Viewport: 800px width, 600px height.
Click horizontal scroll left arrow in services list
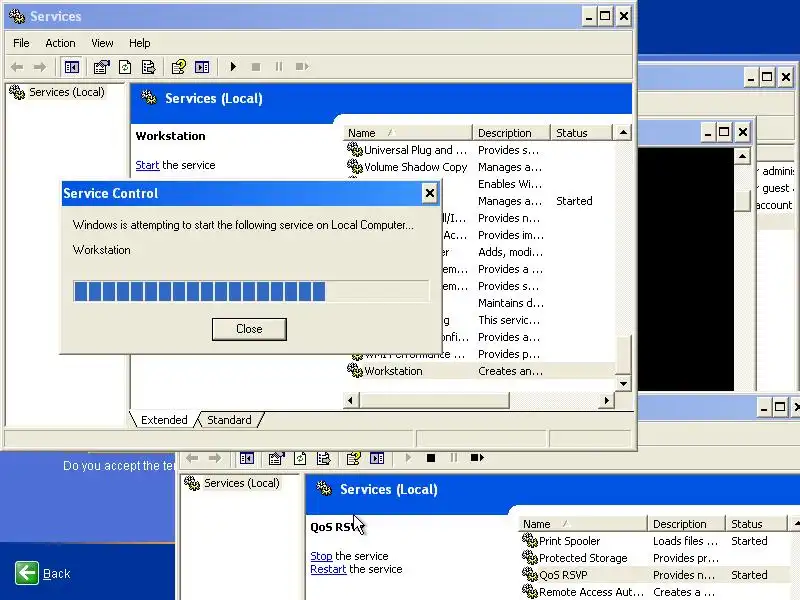(351, 401)
